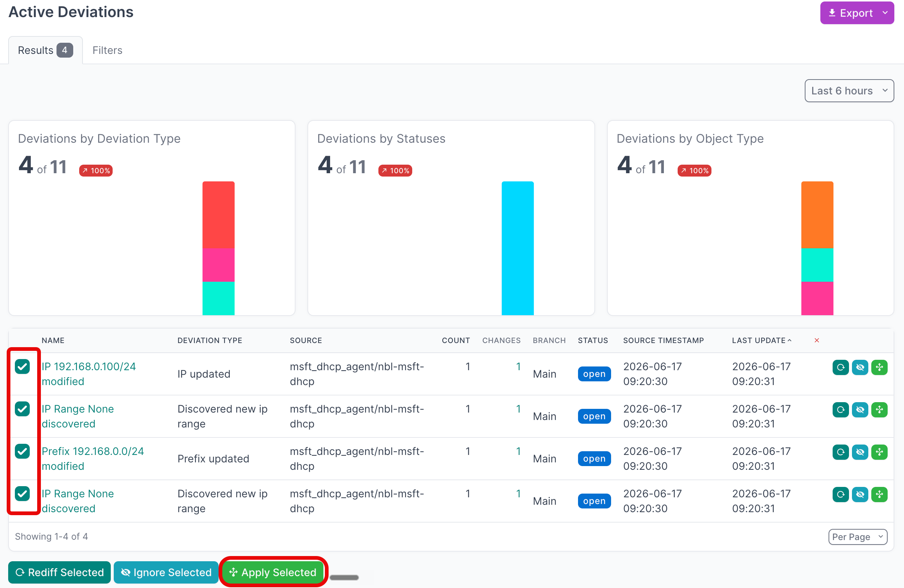Switch to the Filters tab
Viewport: 904px width, 588px height.
coord(107,50)
